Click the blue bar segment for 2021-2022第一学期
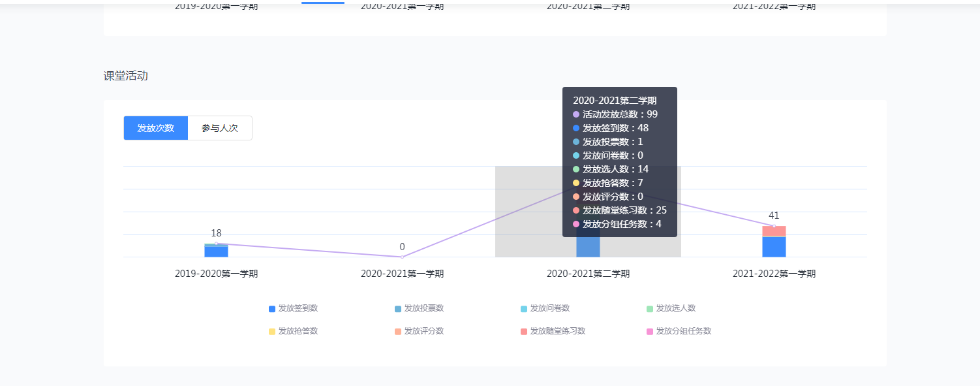The height and width of the screenshot is (386, 980). [774, 247]
